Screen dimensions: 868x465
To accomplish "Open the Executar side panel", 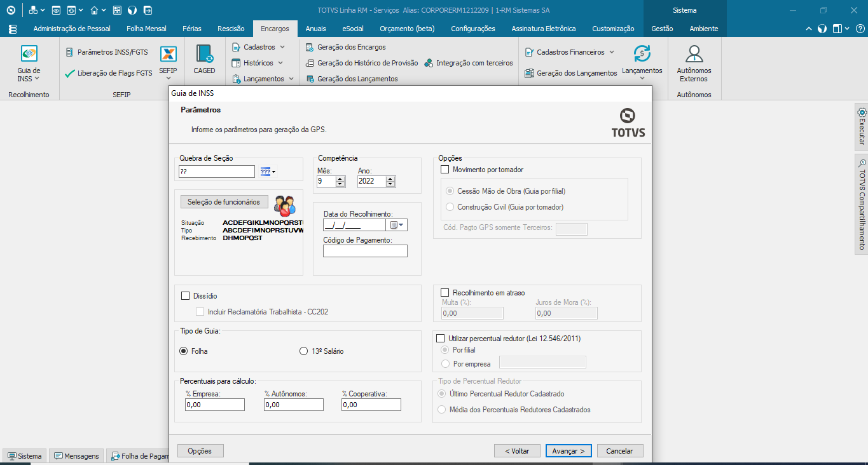I will pos(862,126).
